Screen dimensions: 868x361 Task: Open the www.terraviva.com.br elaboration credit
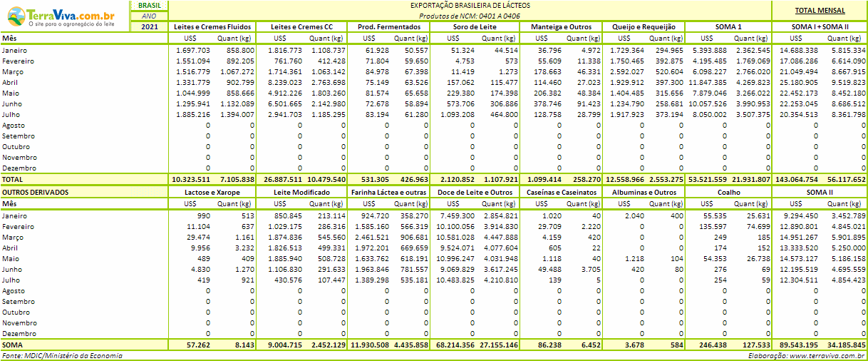[x=827, y=355]
